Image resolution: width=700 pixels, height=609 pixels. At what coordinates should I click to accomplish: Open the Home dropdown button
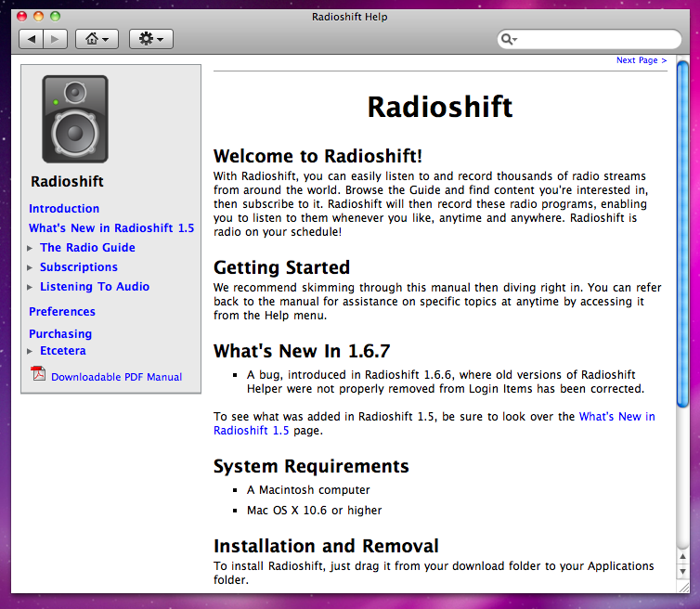pyautogui.click(x=97, y=39)
